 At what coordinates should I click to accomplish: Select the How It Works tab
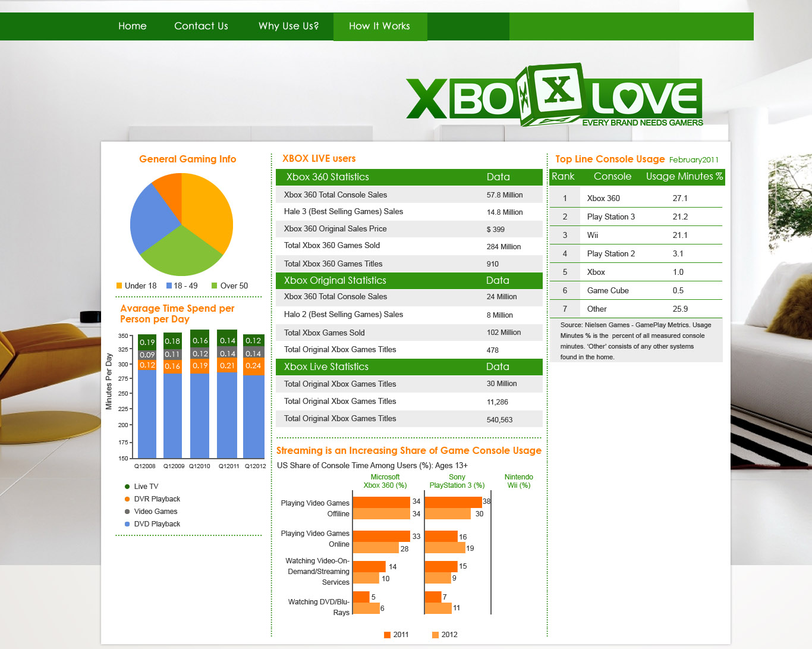(x=379, y=26)
